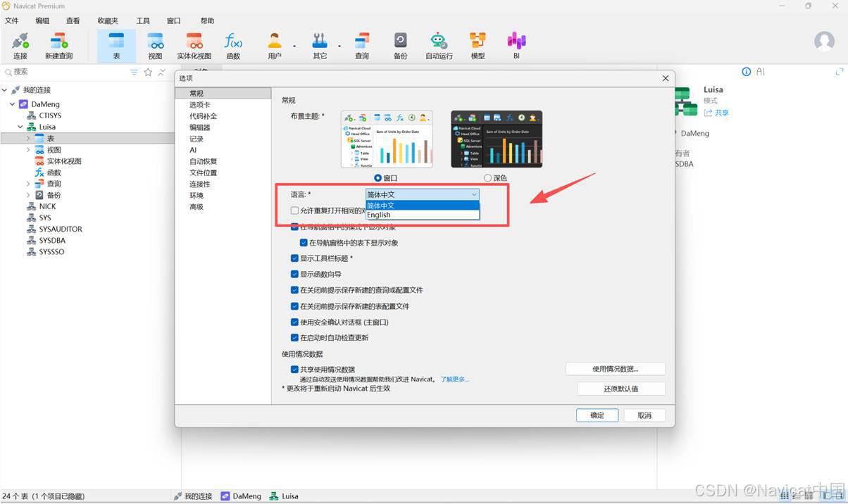Select 自动恢复 category in options list
The height and width of the screenshot is (504, 848).
tap(204, 161)
